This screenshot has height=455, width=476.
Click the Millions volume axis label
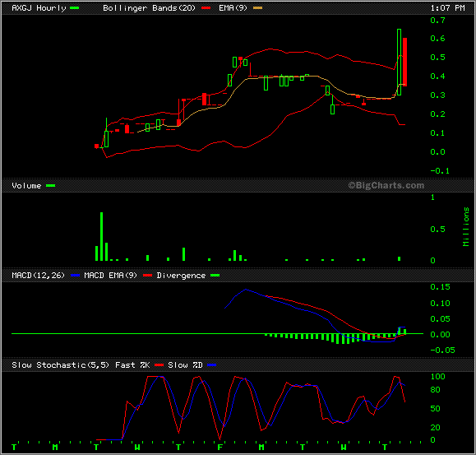(x=466, y=227)
